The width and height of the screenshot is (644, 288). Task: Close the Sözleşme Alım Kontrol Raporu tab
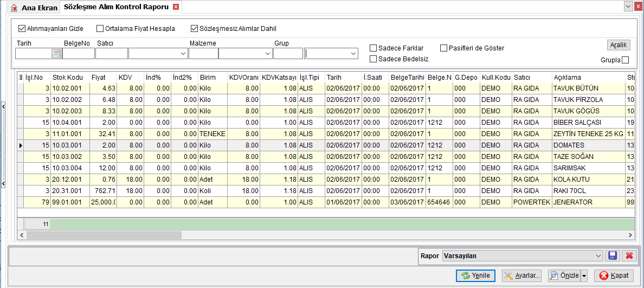[176, 7]
